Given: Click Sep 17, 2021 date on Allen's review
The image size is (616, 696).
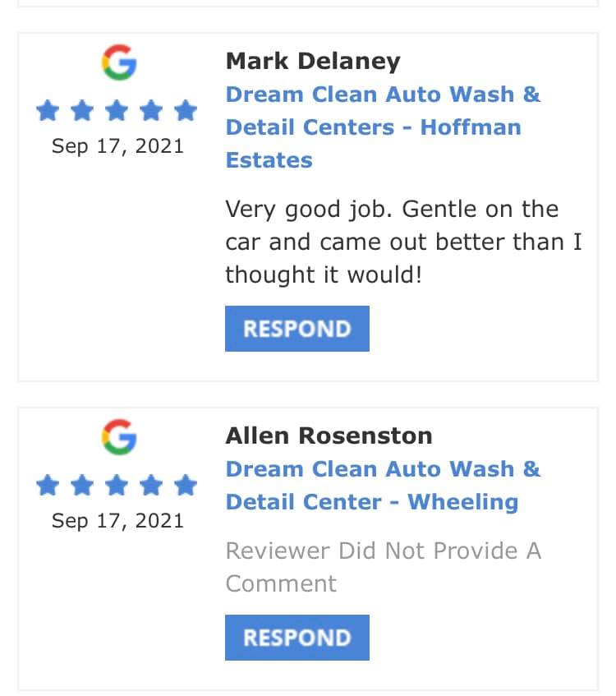Looking at the screenshot, I should pyautogui.click(x=117, y=521).
